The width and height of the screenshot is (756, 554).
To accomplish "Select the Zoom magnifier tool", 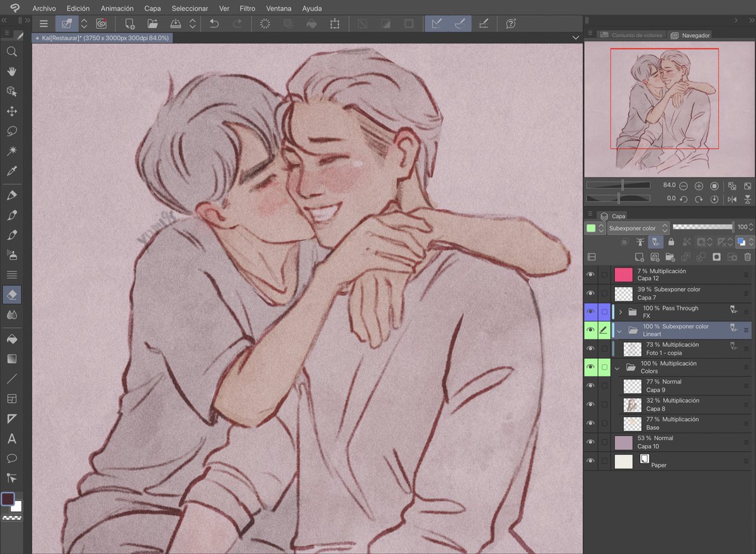I will point(11,52).
